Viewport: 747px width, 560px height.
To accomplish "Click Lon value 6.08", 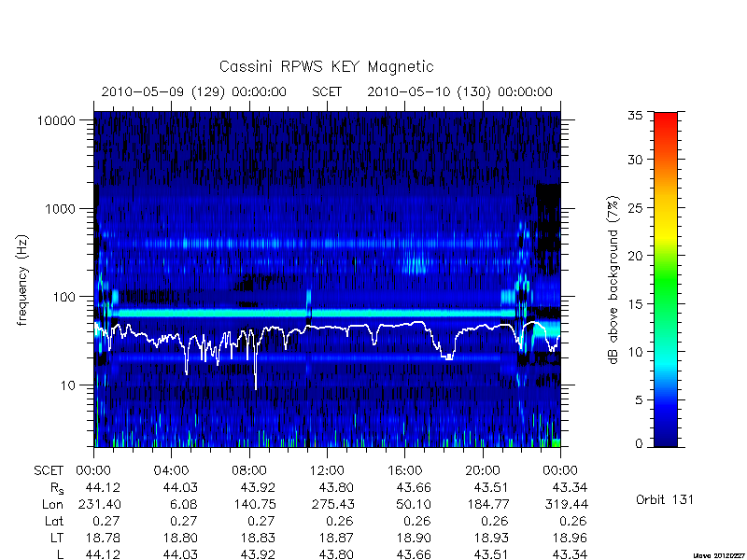I will pyautogui.click(x=182, y=504).
